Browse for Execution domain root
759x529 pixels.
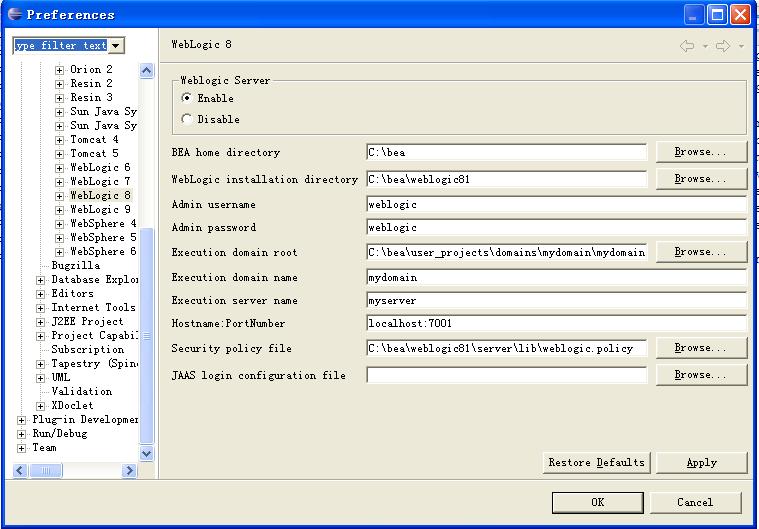click(x=701, y=252)
